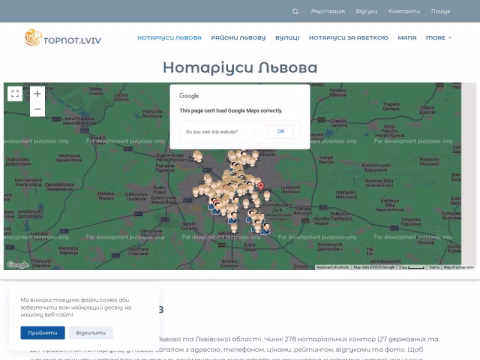Decline cookies with Відхилити button

[91, 333]
